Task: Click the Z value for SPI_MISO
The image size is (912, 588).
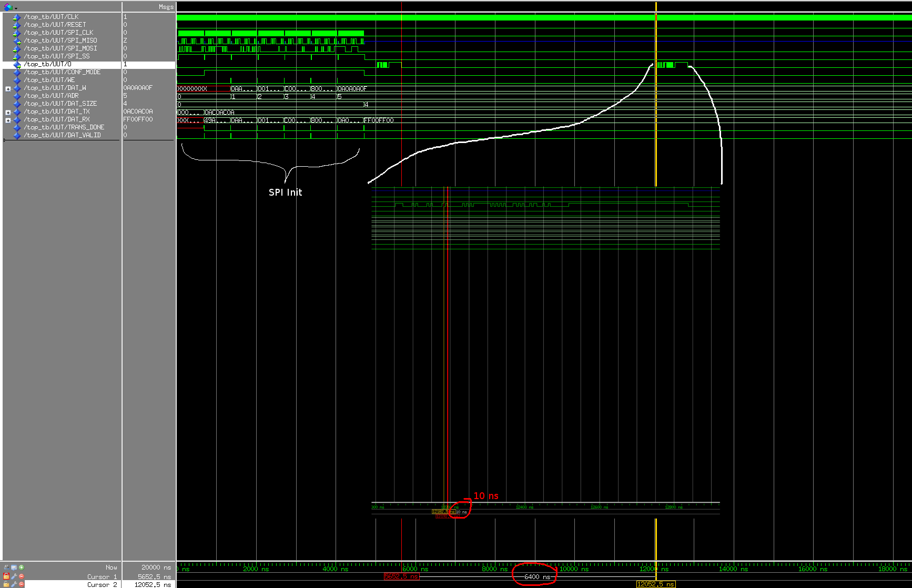Action: coord(125,40)
